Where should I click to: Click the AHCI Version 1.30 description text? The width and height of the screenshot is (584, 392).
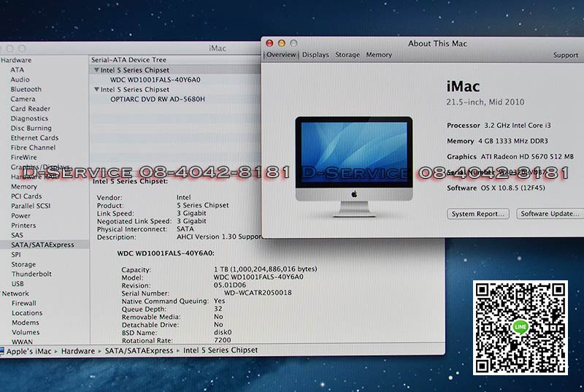click(219, 237)
